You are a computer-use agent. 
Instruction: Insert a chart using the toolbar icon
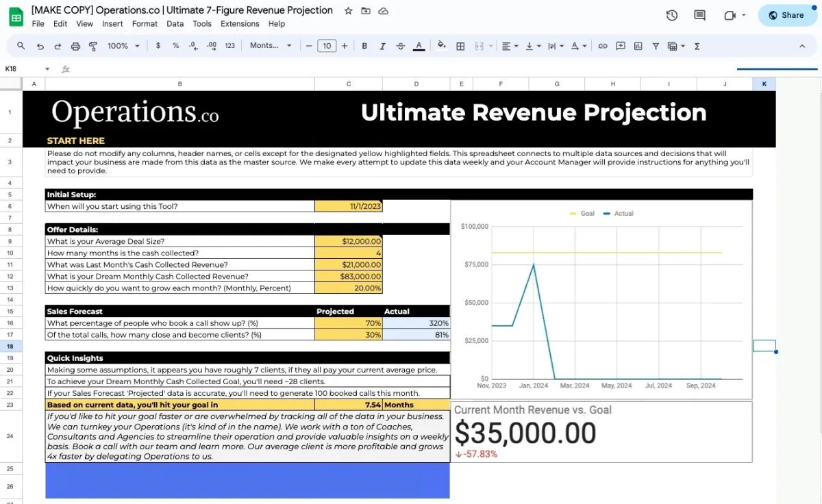click(x=638, y=46)
